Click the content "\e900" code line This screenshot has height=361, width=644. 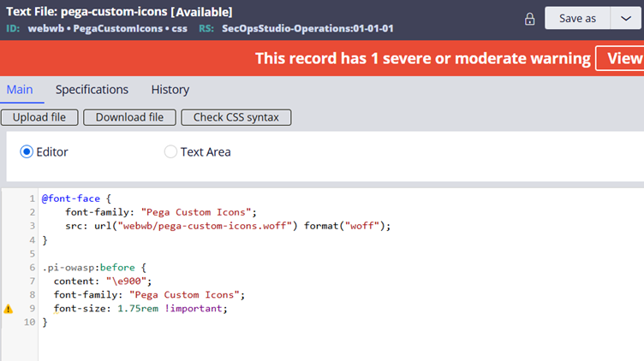(102, 281)
